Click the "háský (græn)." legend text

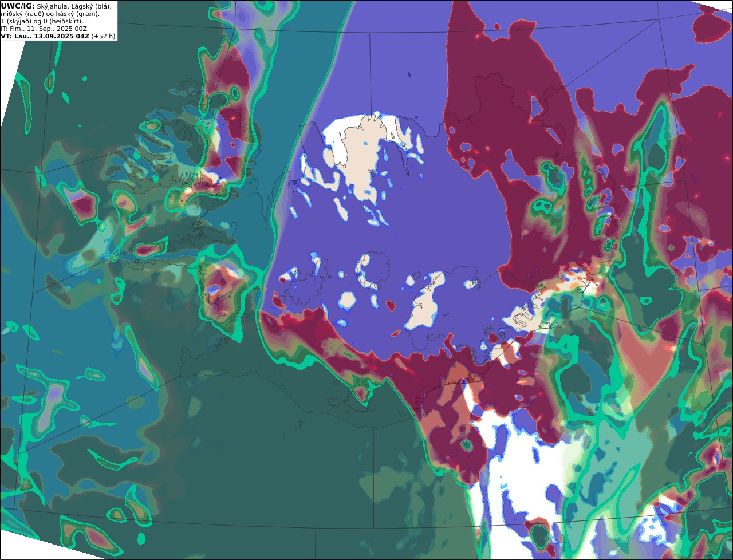[77, 14]
